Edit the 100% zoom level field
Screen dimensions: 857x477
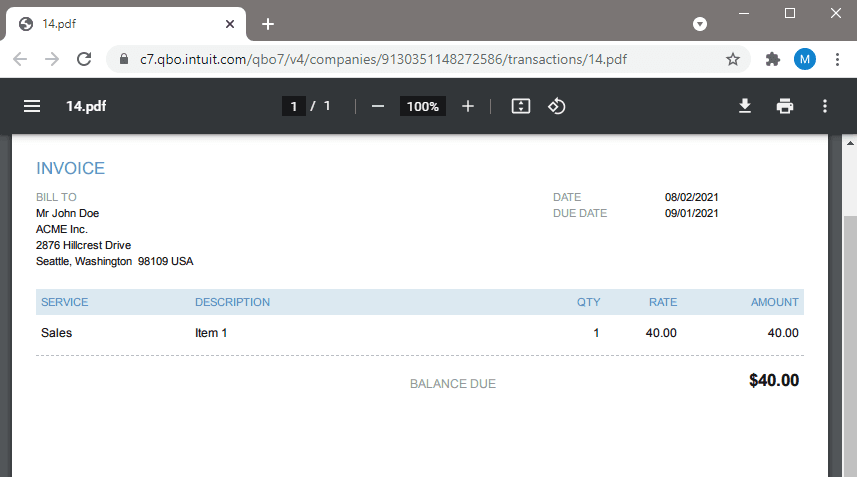tap(422, 106)
